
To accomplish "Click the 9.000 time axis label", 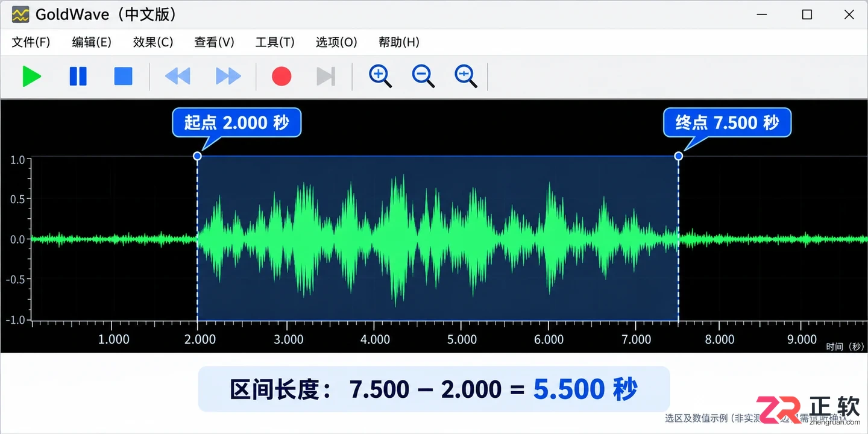I will (x=802, y=339).
